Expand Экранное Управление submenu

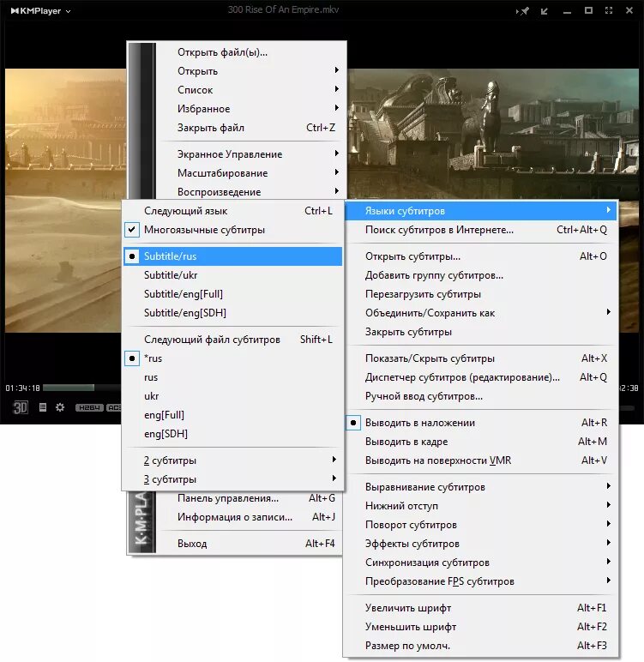point(252,154)
